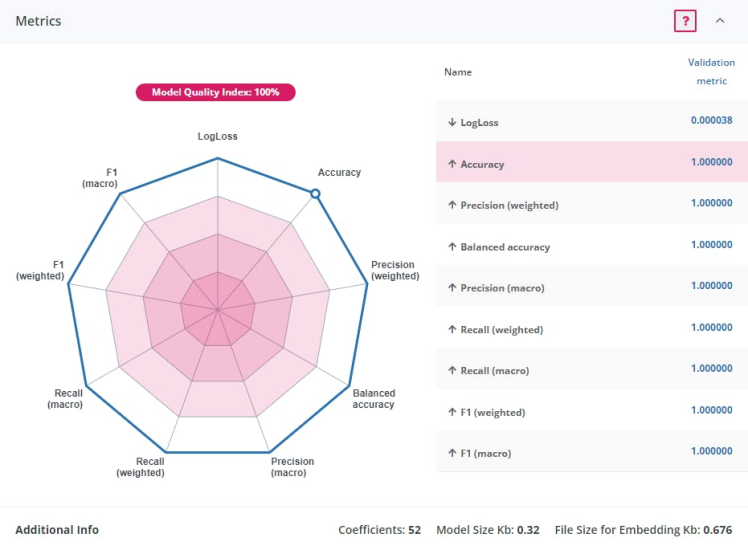Select the F1 (weighted) row
748x554 pixels.
point(591,412)
